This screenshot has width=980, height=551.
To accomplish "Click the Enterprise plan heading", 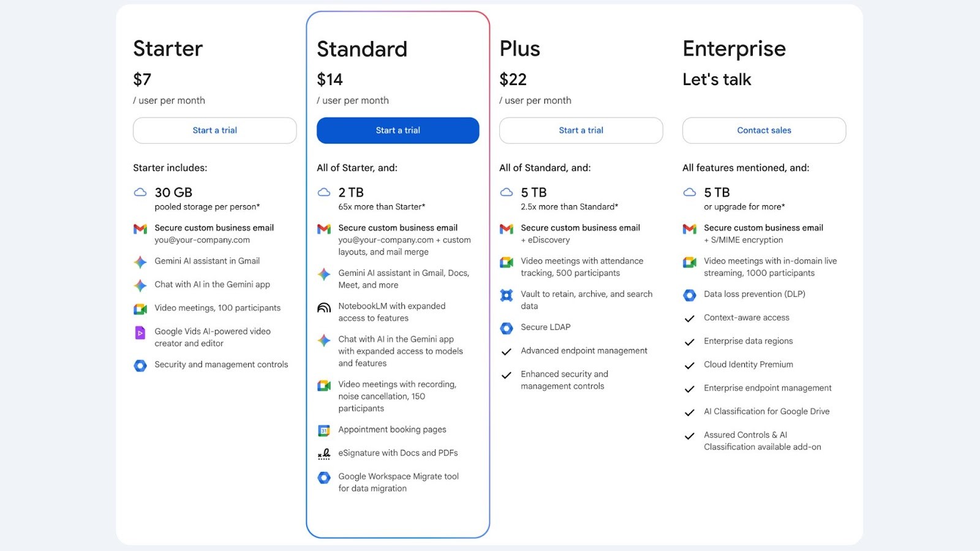I will click(x=734, y=49).
